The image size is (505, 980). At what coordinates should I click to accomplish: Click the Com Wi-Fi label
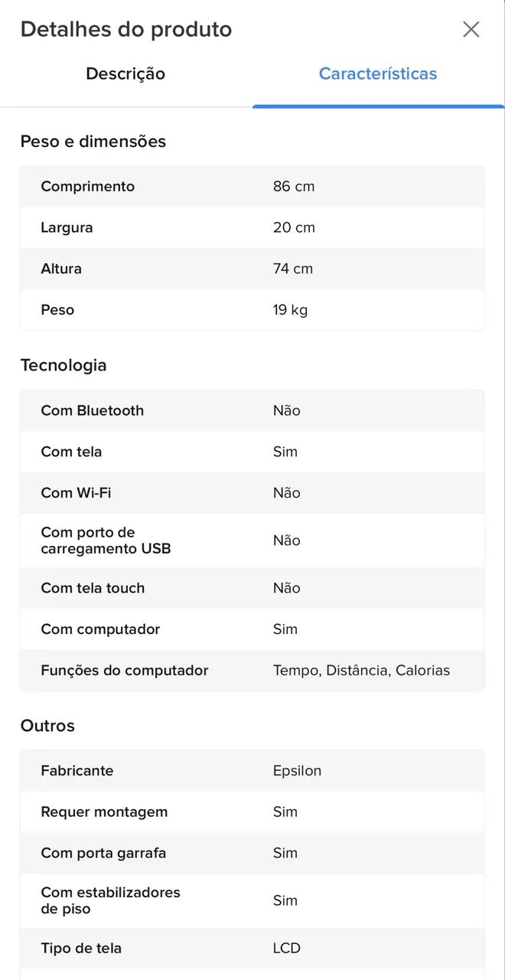coord(76,493)
